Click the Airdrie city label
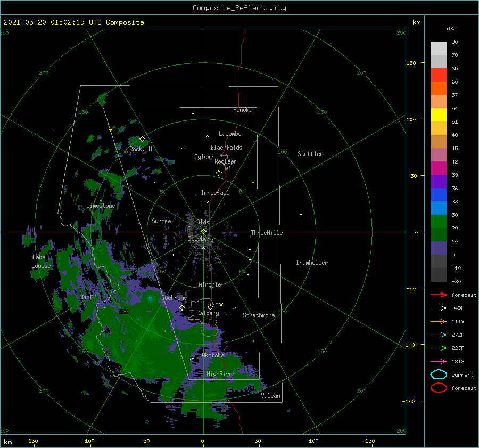Image resolution: width=479 pixels, height=448 pixels. point(210,284)
